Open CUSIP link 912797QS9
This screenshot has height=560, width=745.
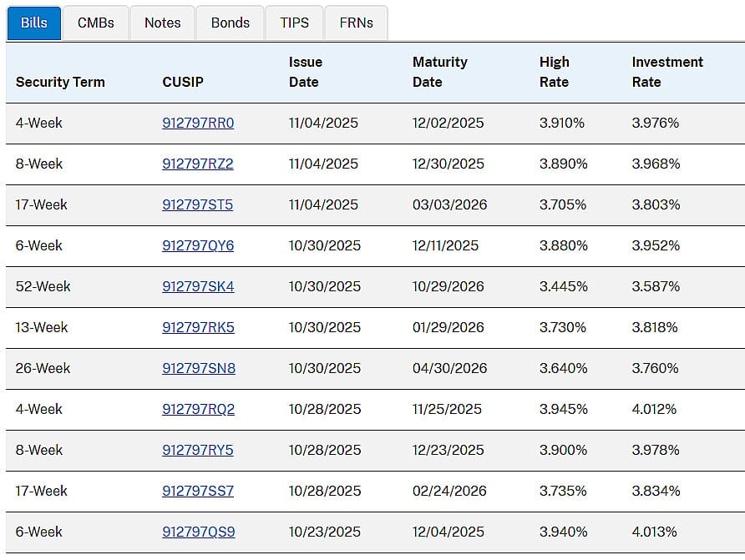(198, 532)
